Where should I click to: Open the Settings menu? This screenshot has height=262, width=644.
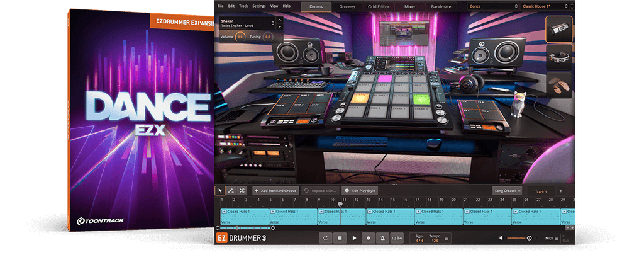coord(258,6)
